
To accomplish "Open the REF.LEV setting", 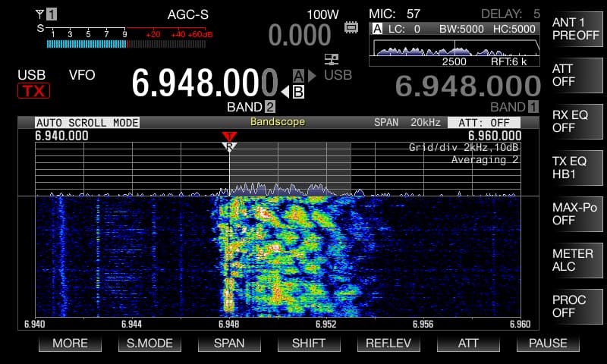I will (x=388, y=343).
